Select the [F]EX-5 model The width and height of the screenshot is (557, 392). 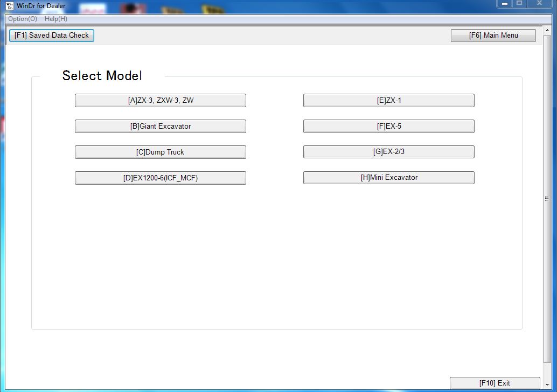389,127
